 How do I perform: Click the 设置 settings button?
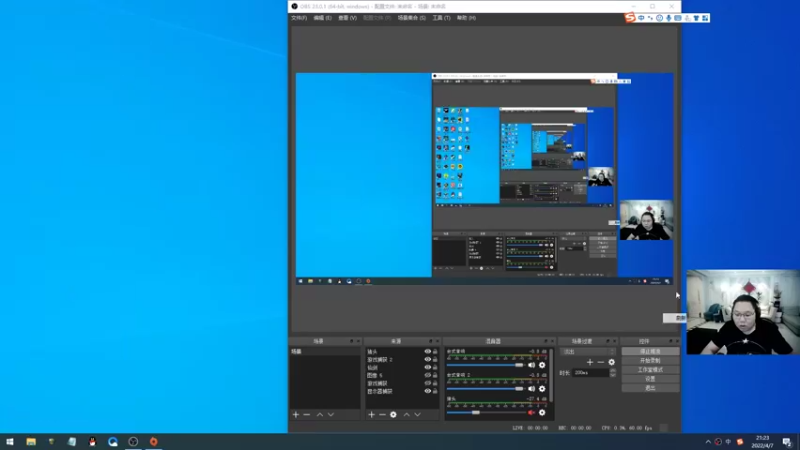(x=650, y=379)
